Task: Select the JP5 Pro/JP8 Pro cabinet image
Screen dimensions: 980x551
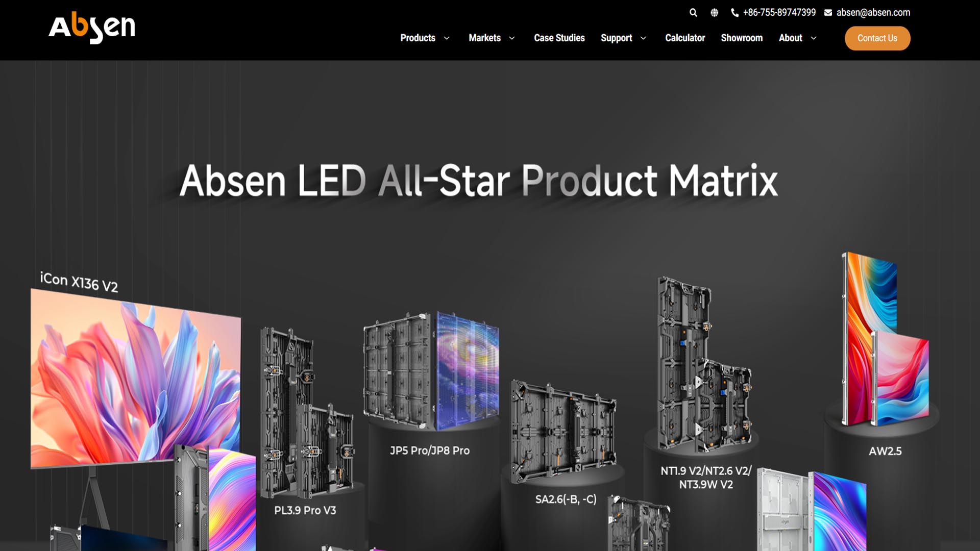Action: coord(431,370)
